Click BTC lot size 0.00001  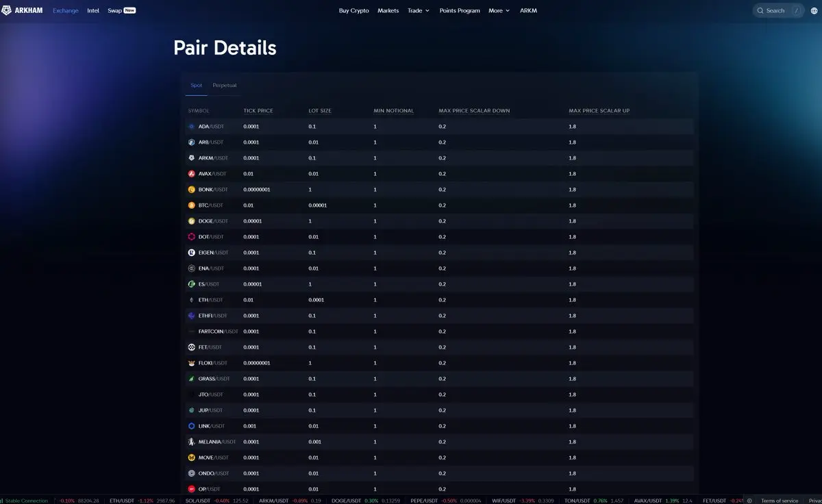[318, 205]
